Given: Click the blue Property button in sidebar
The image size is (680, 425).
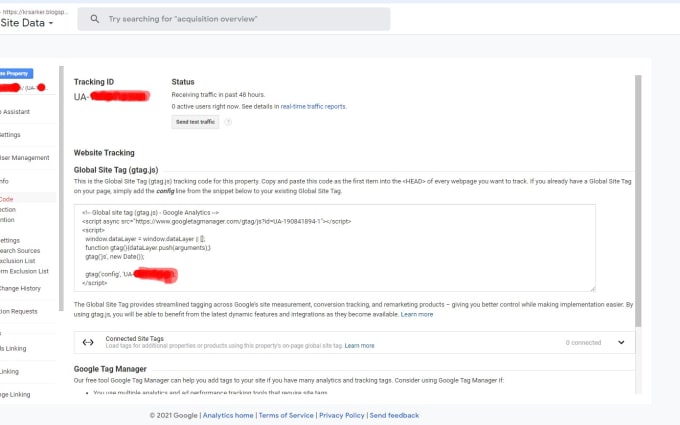Looking at the screenshot, I should [x=16, y=74].
